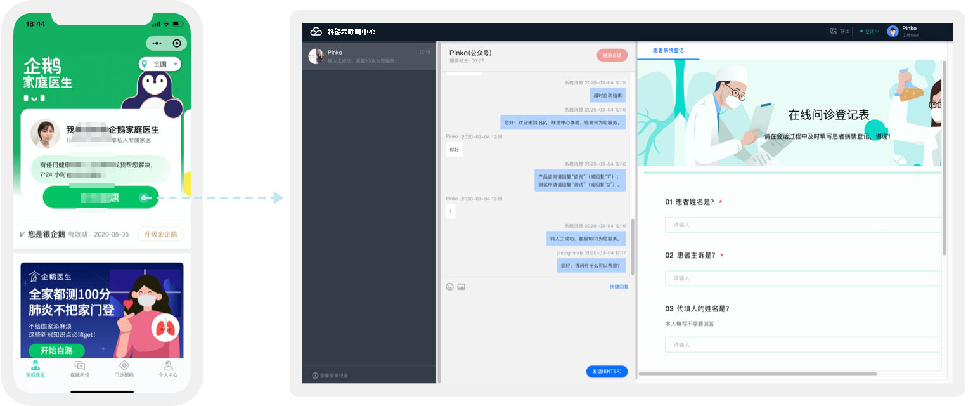Open 快捷回复 quick reply link
980x406 pixels.
[x=619, y=287]
